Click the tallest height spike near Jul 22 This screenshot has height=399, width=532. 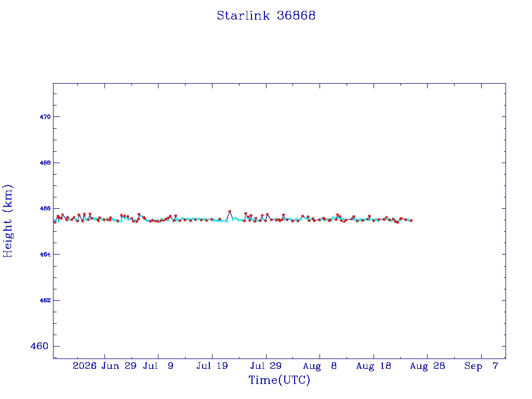point(230,211)
